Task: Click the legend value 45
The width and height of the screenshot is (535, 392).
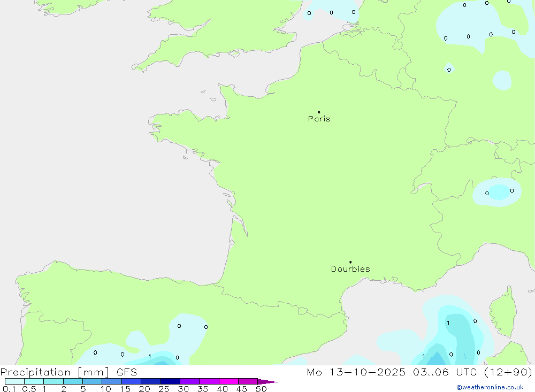Action: pyautogui.click(x=242, y=389)
